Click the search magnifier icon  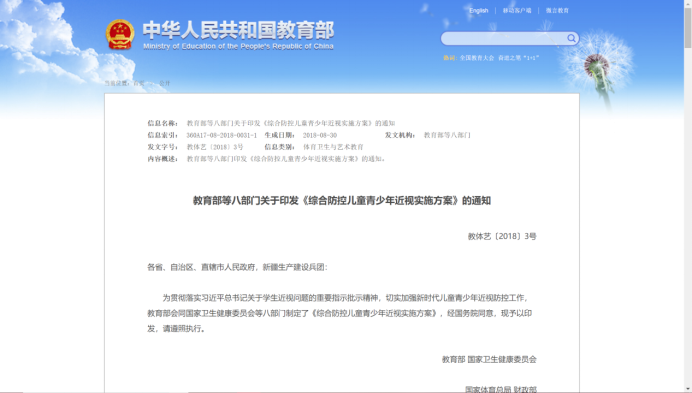[571, 38]
